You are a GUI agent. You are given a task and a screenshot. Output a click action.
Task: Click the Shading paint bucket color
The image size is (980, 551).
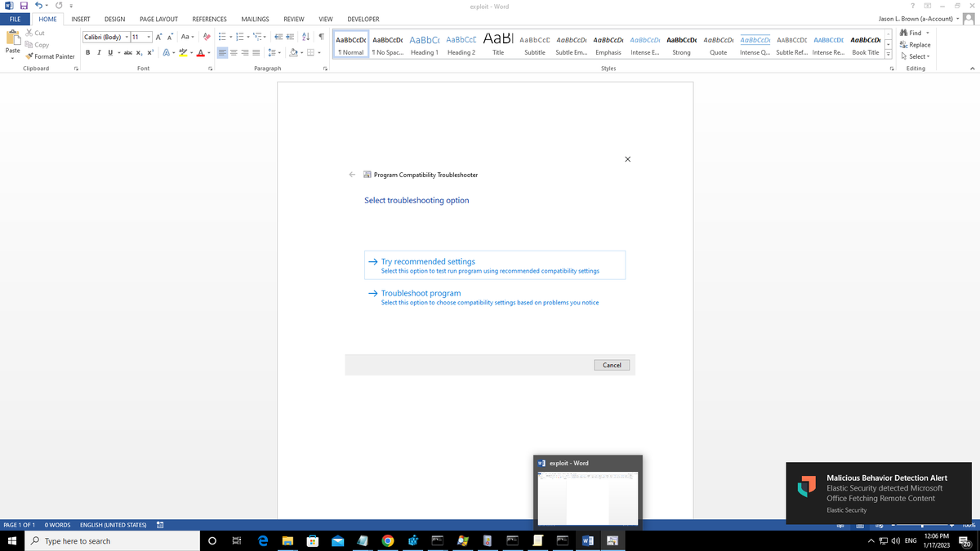coord(294,52)
